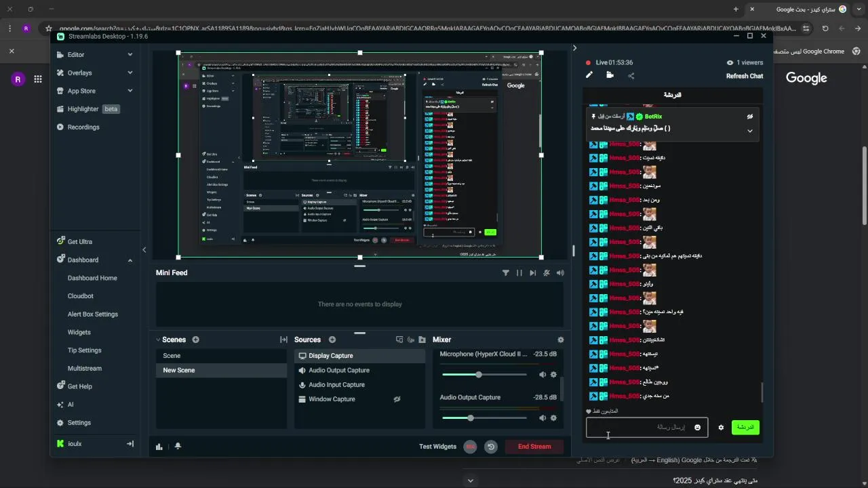Open the chat emoji picker

[x=697, y=428]
